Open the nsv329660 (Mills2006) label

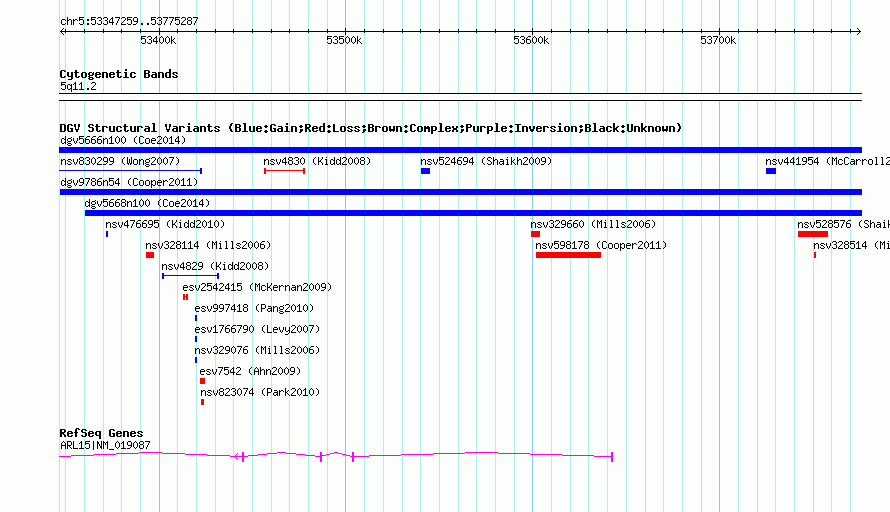tap(593, 224)
